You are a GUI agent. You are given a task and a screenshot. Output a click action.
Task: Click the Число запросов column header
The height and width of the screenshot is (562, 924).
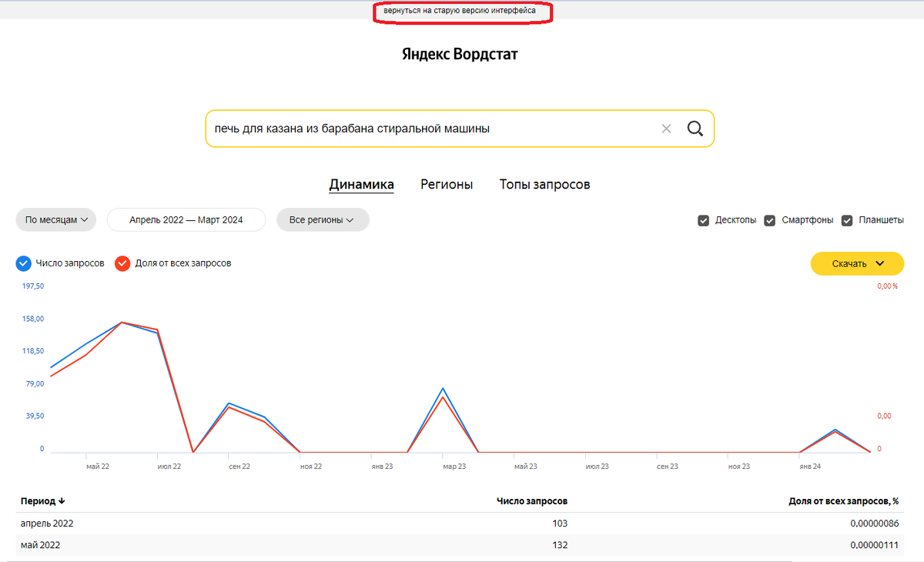532,501
